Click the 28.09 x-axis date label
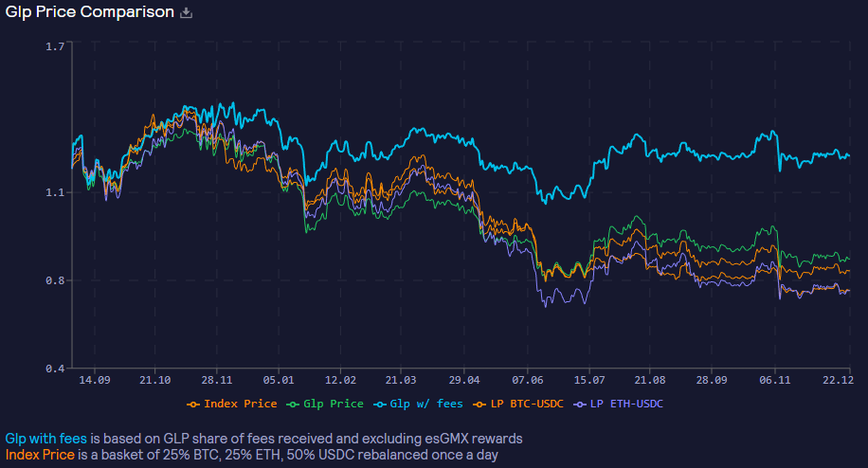Screen dimensions: 868x468 [x=712, y=380]
